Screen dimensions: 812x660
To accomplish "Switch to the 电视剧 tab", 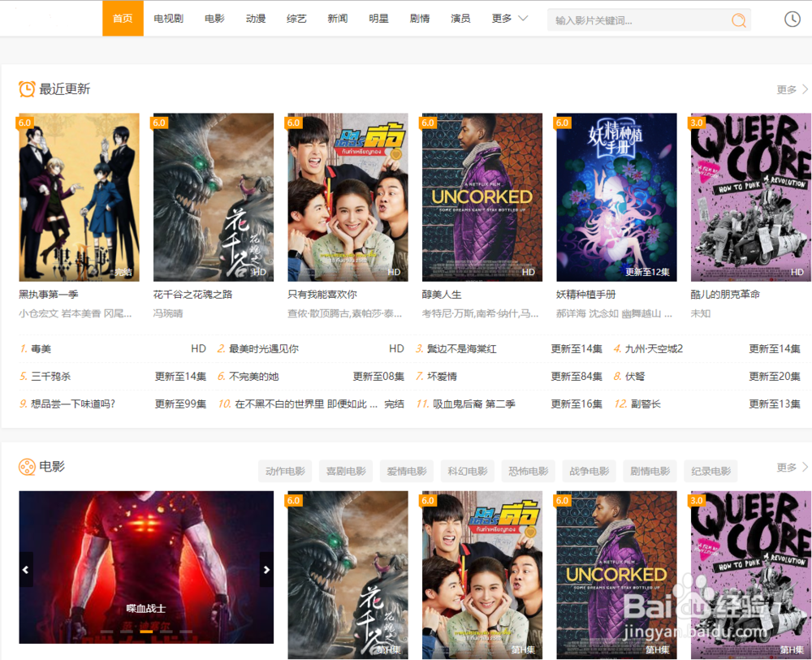I will 168,19.
